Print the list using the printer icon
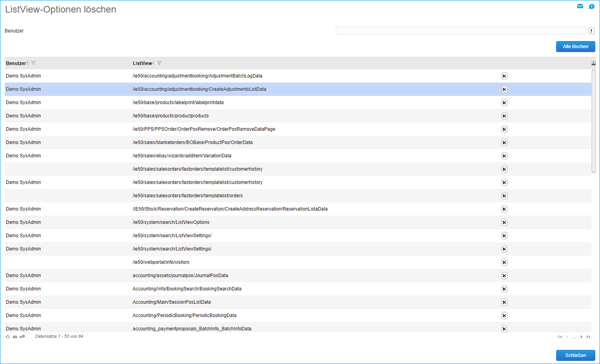 pyautogui.click(x=15, y=337)
